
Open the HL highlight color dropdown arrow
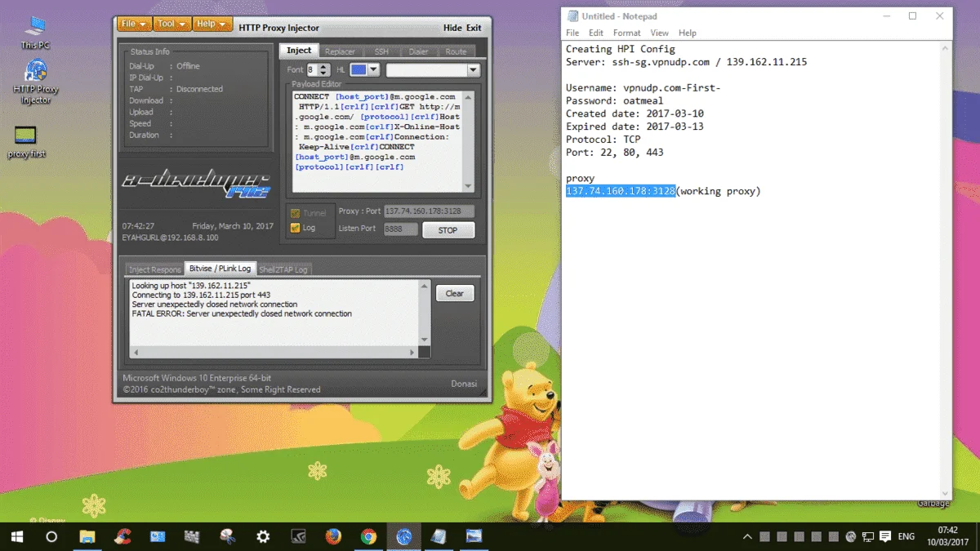pyautogui.click(x=374, y=70)
